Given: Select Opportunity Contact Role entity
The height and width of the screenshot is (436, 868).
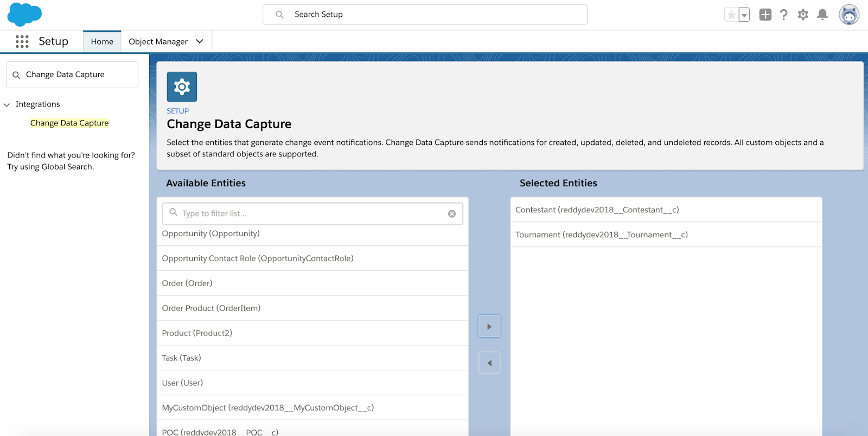Looking at the screenshot, I should point(312,258).
